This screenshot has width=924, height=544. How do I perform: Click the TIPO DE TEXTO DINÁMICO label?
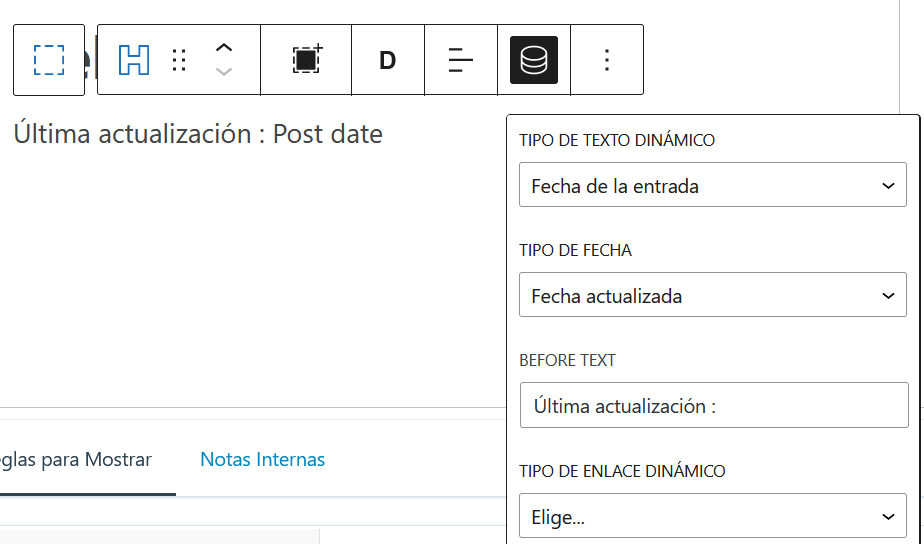pyautogui.click(x=617, y=140)
